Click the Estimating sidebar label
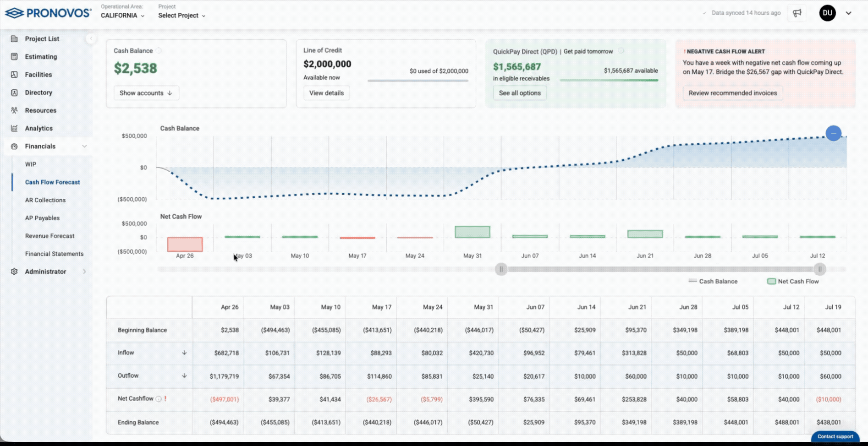 (x=41, y=57)
